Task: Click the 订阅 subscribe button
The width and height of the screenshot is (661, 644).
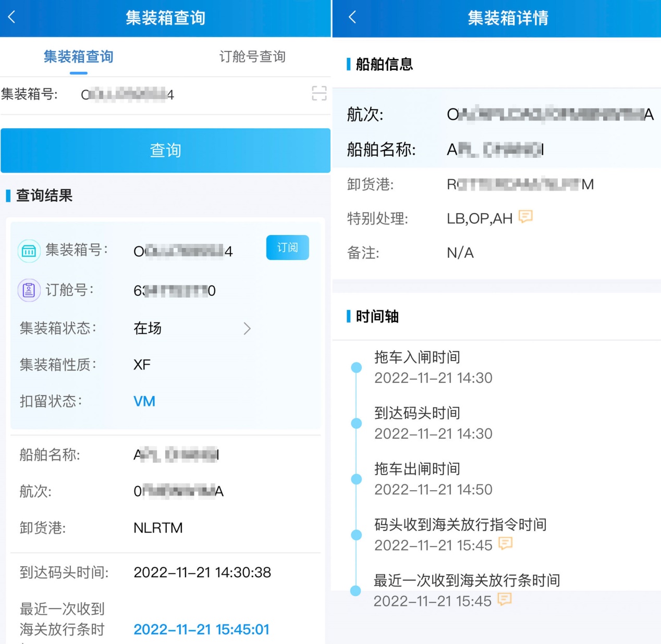Action: click(287, 247)
